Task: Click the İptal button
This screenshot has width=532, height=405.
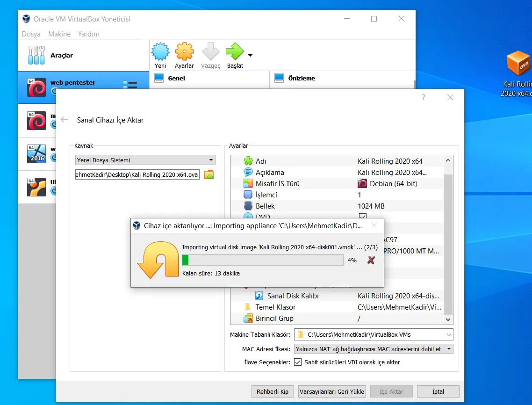Action: 438,391
